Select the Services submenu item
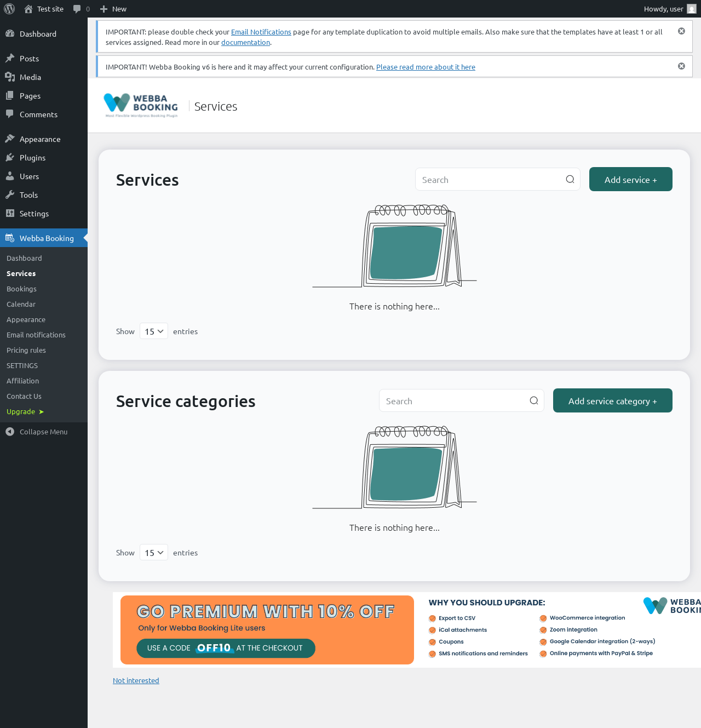The image size is (701, 728). [21, 273]
